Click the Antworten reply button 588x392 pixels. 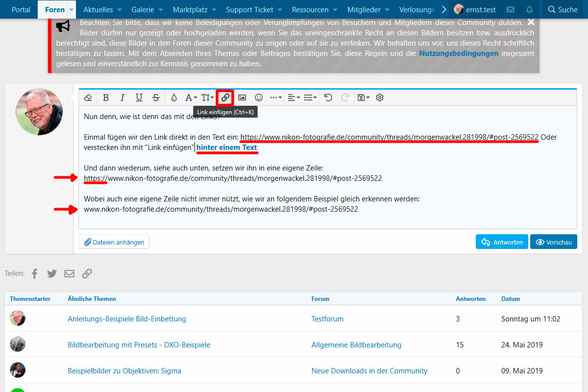pos(502,242)
